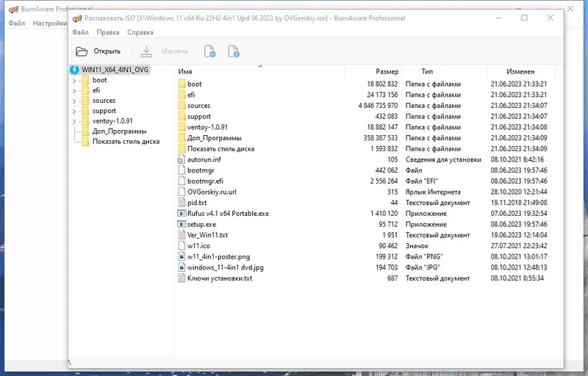Click the Ver_Win11.txt document icon
Viewport: 588px width, 376px height.
pyautogui.click(x=182, y=235)
